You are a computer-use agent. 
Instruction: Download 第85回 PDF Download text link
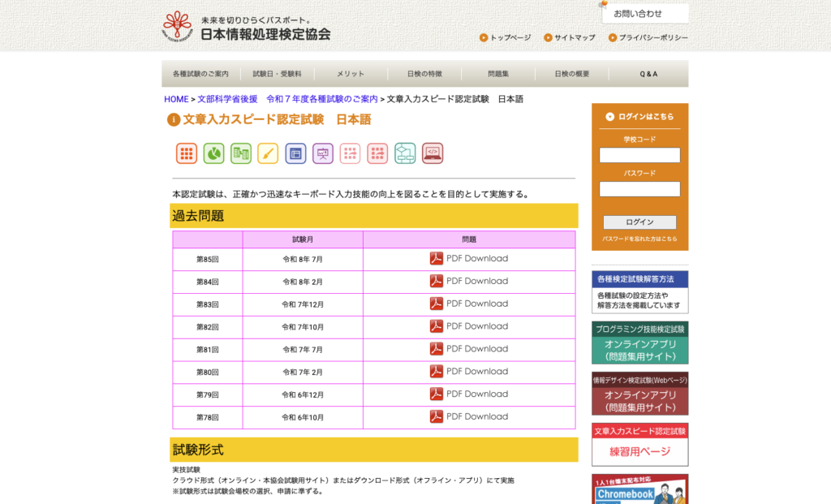[477, 258]
